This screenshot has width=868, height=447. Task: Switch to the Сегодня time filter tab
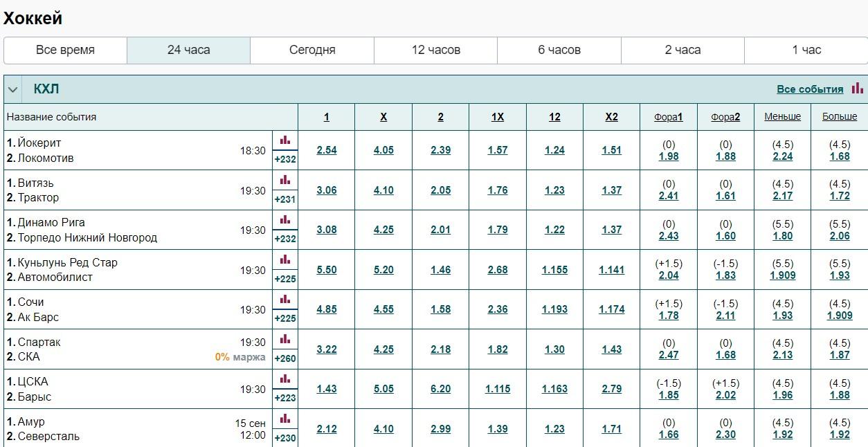click(x=312, y=50)
